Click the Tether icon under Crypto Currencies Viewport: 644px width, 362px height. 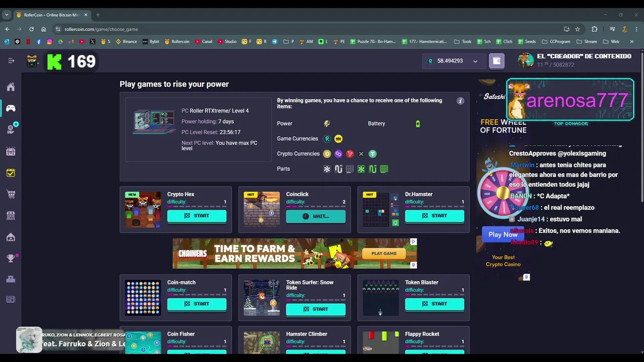click(372, 154)
